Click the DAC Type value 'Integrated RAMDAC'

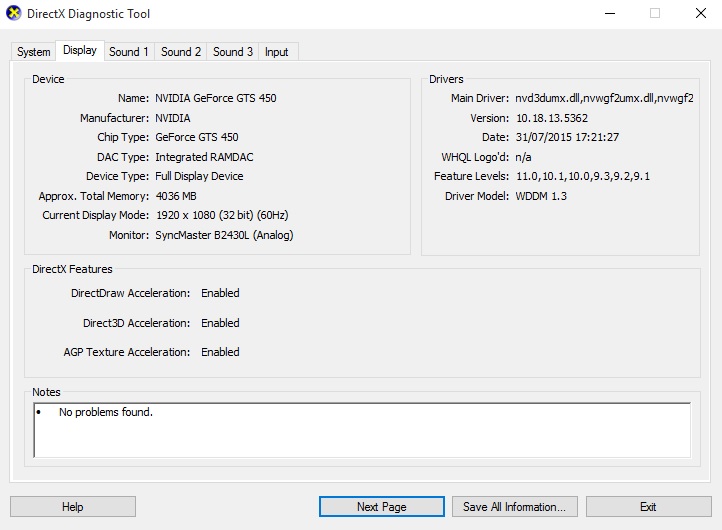(x=204, y=157)
